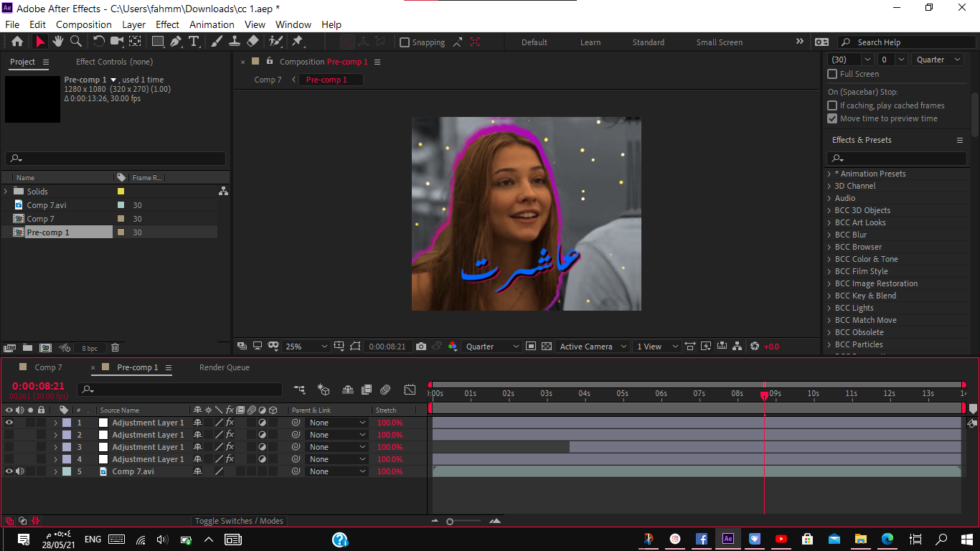Open the Graph Editor in timeline
The width and height of the screenshot is (980, 551).
point(410,390)
